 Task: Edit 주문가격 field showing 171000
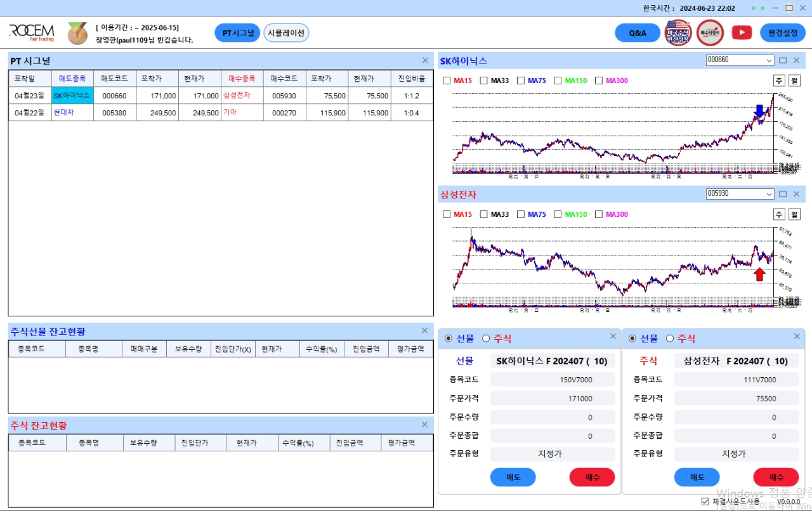coord(553,399)
